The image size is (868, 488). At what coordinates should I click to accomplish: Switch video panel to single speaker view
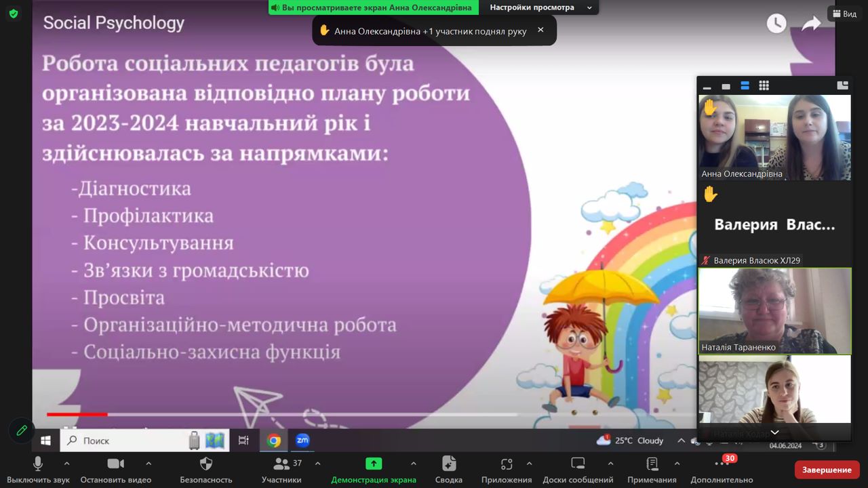pyautogui.click(x=726, y=86)
